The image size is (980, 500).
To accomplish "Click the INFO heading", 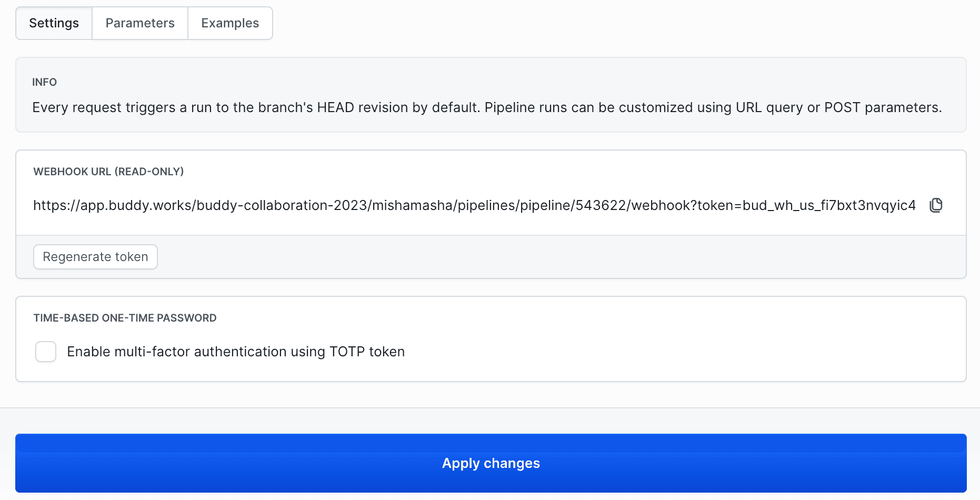I will (44, 82).
